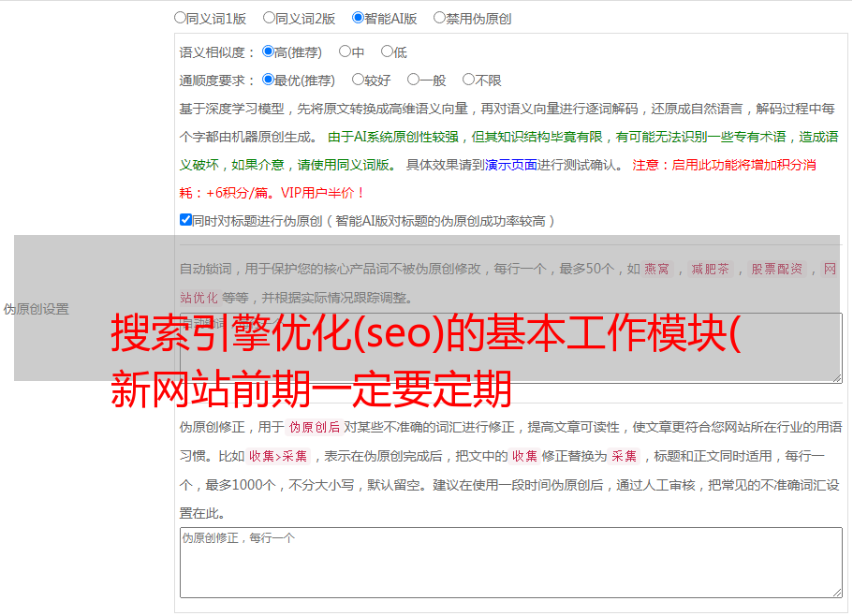Viewport: 853px width, 616px height.
Task: Toggle 同时对标题进行伪原创 checkbox
Action: point(185,220)
